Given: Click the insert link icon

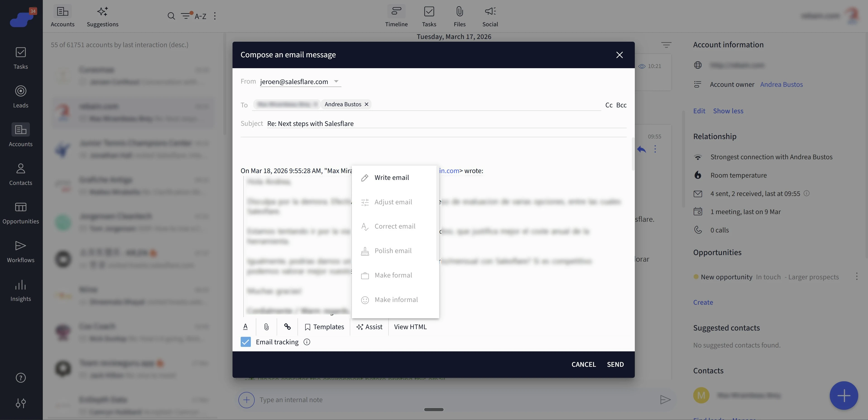Looking at the screenshot, I should pyautogui.click(x=287, y=327).
